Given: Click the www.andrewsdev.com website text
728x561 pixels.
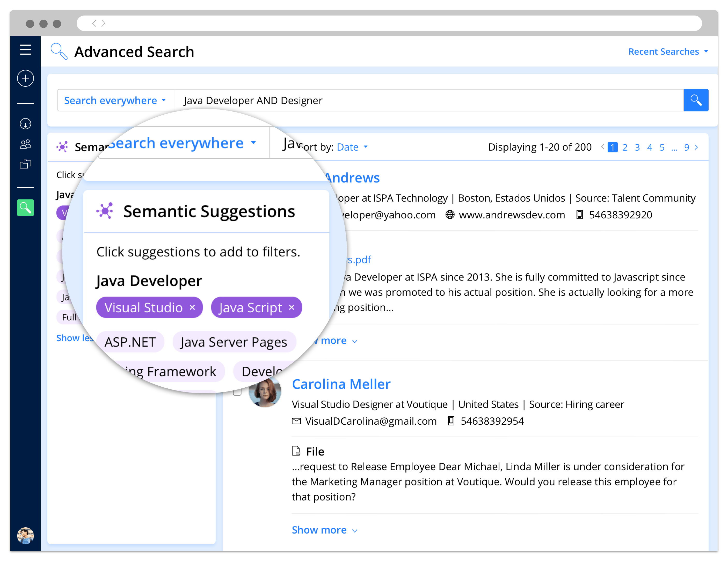Looking at the screenshot, I should click(512, 215).
